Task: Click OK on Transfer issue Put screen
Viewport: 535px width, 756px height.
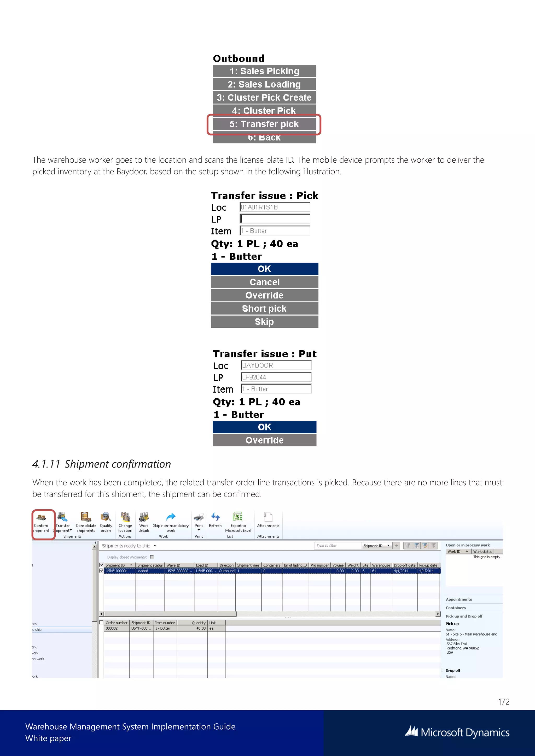Action: (265, 427)
